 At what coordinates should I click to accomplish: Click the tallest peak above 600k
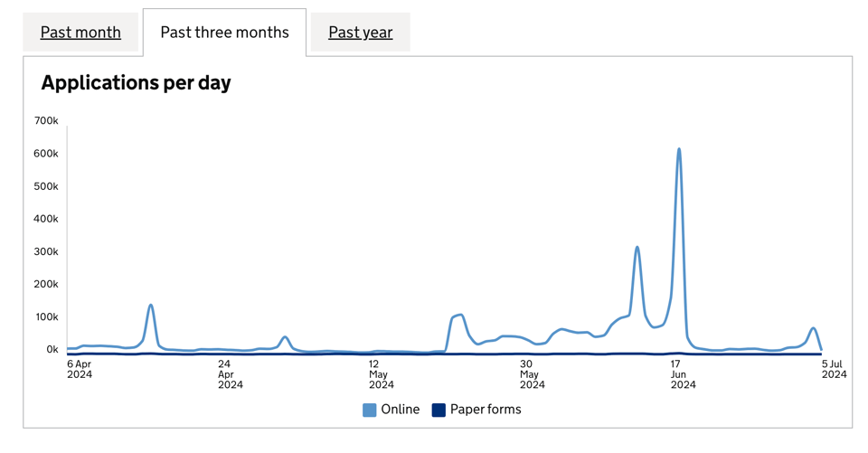point(679,150)
